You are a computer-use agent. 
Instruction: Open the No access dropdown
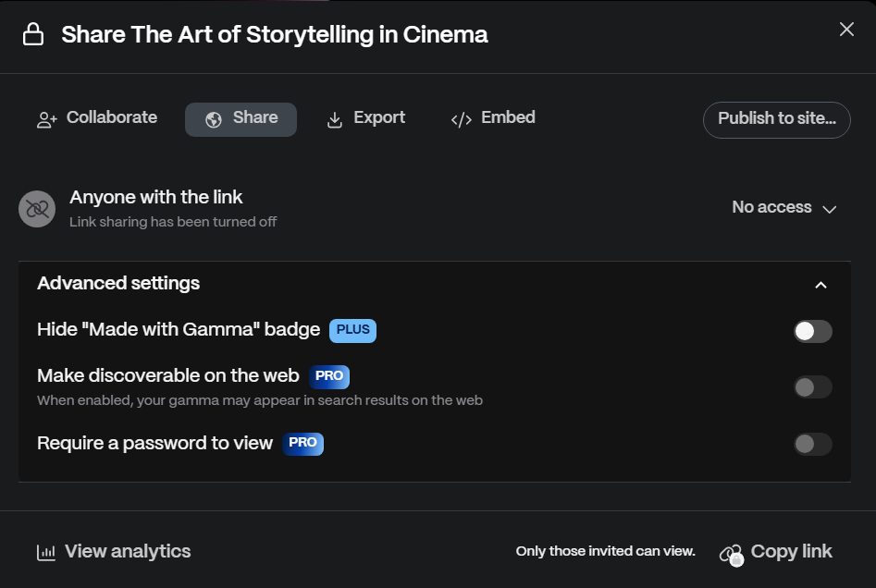click(x=783, y=208)
